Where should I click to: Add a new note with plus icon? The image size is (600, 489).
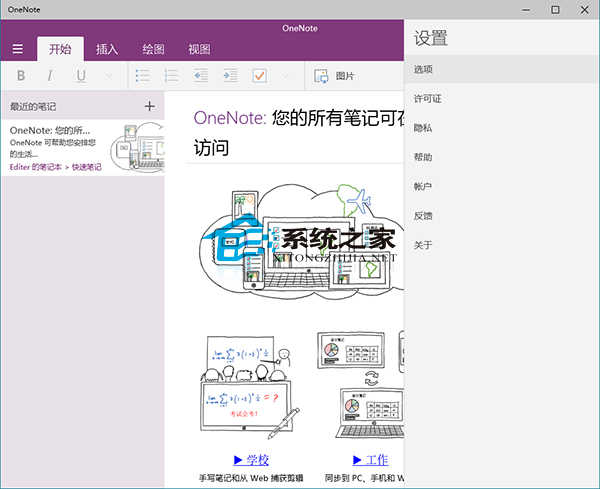[x=149, y=106]
